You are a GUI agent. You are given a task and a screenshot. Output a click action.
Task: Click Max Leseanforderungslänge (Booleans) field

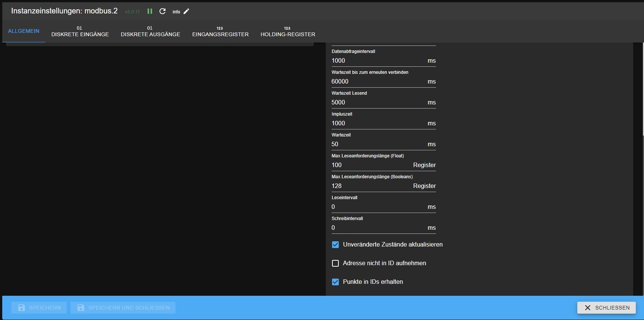point(371,186)
